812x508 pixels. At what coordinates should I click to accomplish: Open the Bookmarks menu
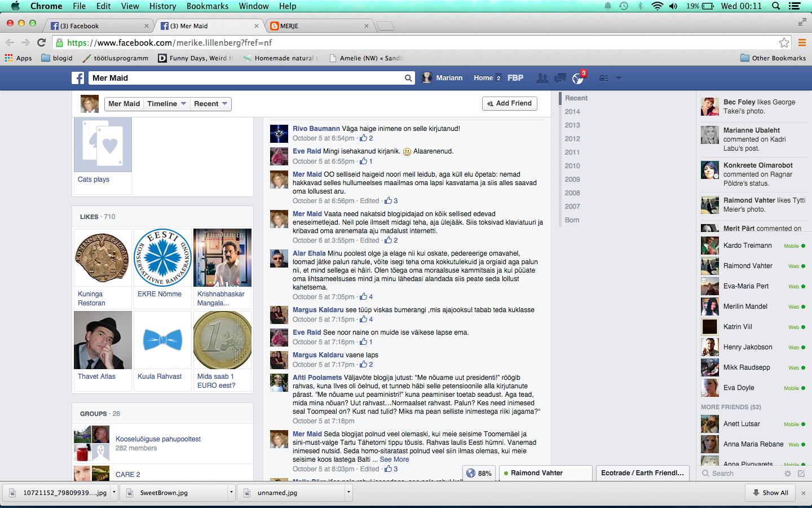pos(208,6)
